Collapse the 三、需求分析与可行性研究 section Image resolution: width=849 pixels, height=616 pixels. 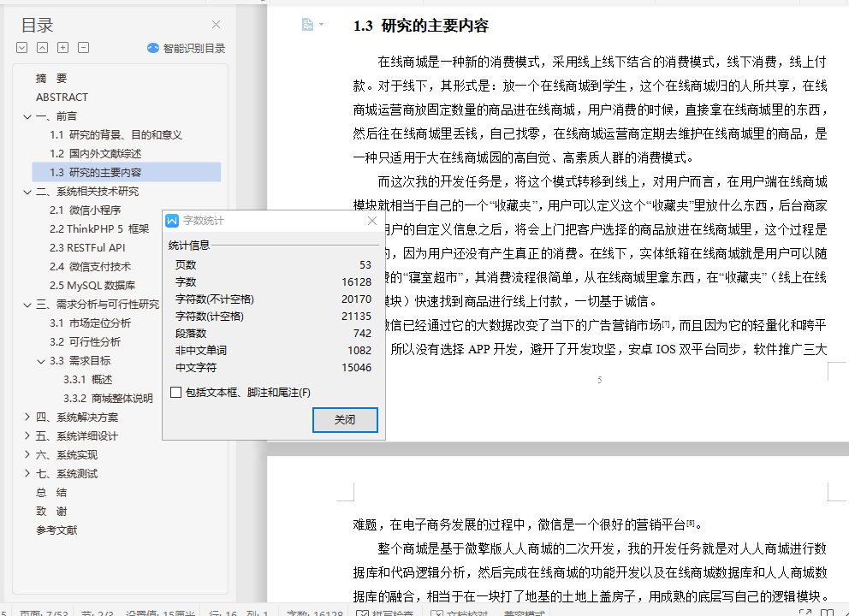(27, 305)
